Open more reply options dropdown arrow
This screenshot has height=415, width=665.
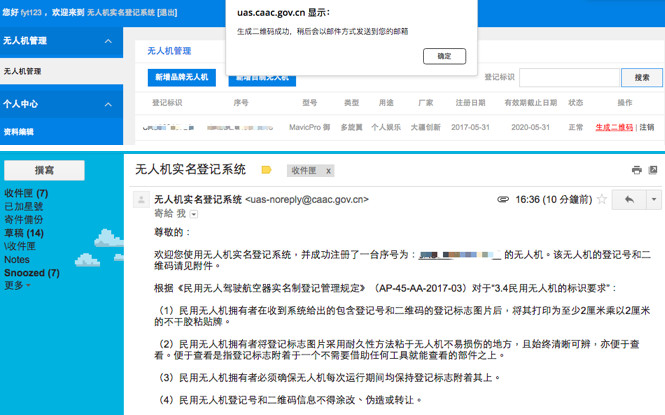653,200
